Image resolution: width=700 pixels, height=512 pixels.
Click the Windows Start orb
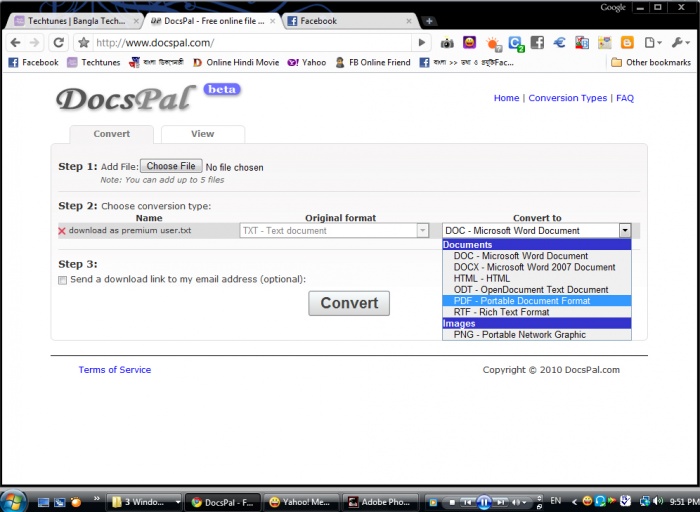click(13, 501)
